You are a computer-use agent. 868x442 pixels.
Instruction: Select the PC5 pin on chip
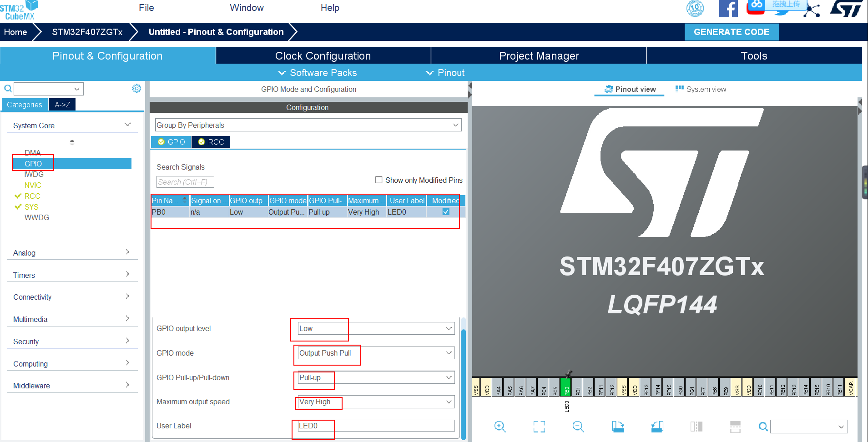coord(555,387)
